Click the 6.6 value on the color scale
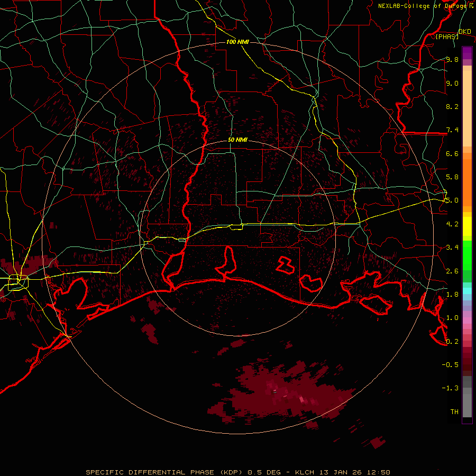Image resolution: width=476 pixels, height=476 pixels. point(452,153)
